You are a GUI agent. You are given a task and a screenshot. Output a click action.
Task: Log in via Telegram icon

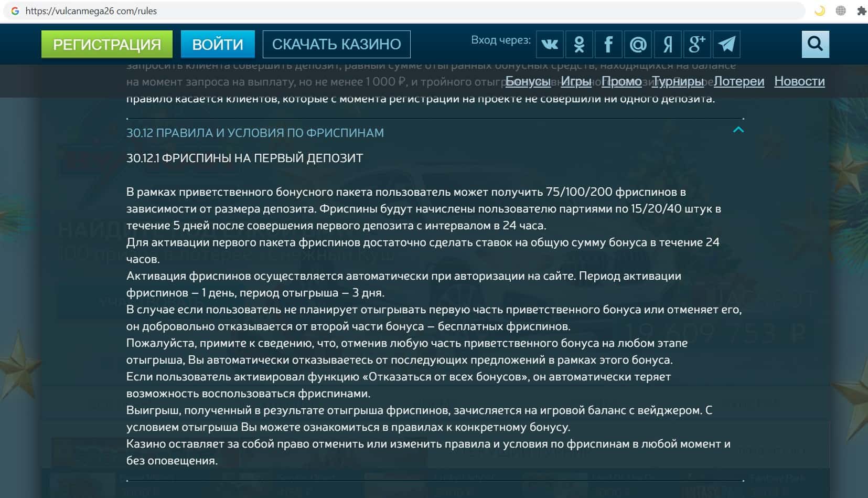click(726, 44)
